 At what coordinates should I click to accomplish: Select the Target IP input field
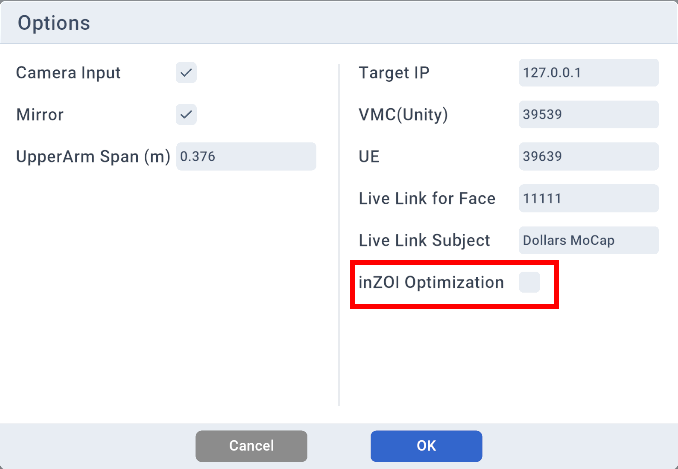[588, 73]
